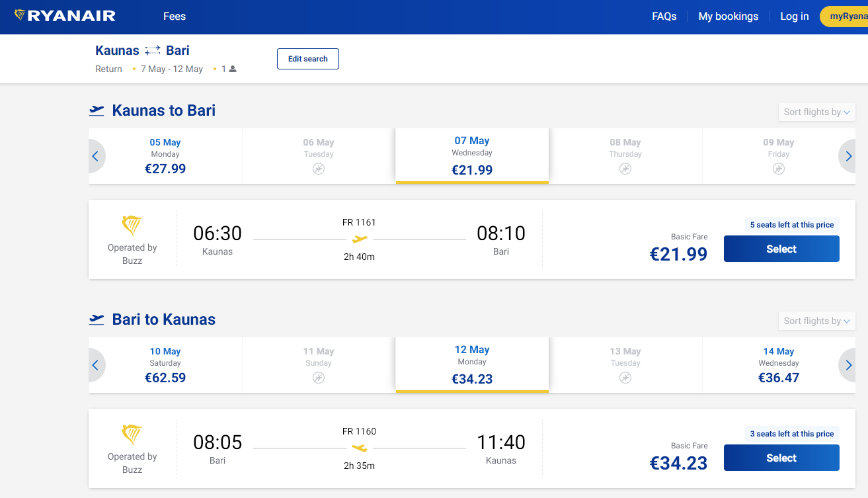Open FAQs in the header
The width and height of the screenshot is (868, 498).
[x=664, y=17]
